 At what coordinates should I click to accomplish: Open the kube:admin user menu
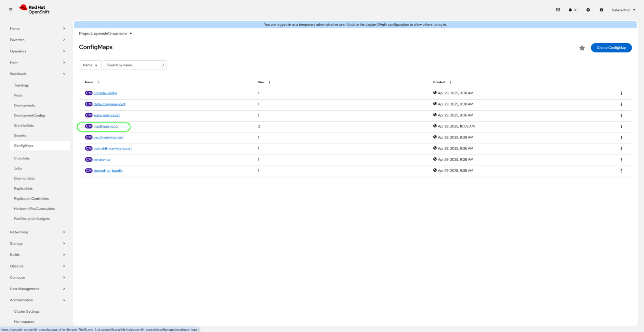coord(623,10)
